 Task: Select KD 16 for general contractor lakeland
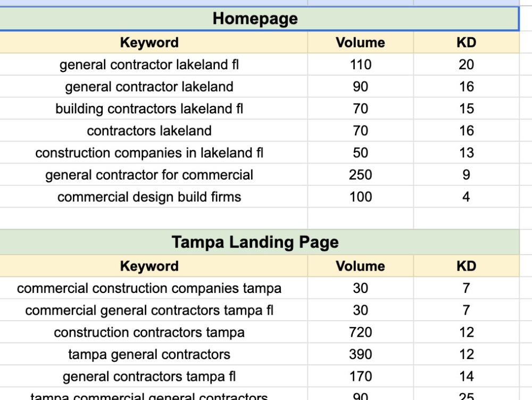[x=466, y=87]
